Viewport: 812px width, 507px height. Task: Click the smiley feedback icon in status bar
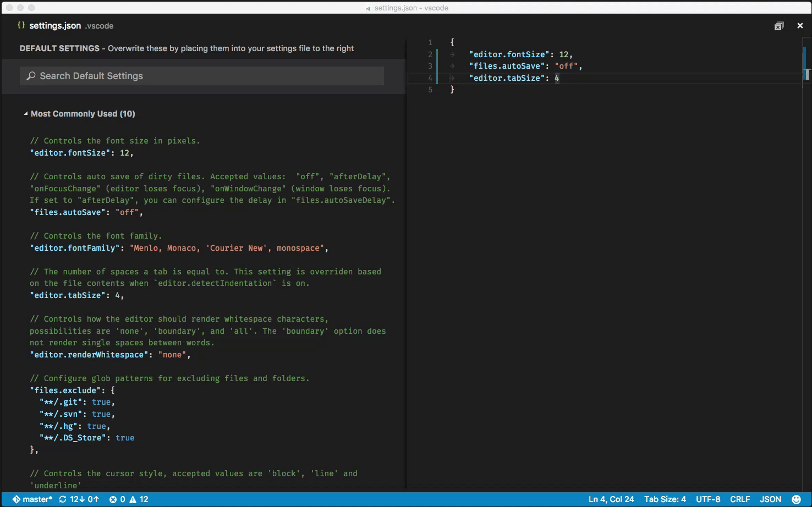(796, 499)
